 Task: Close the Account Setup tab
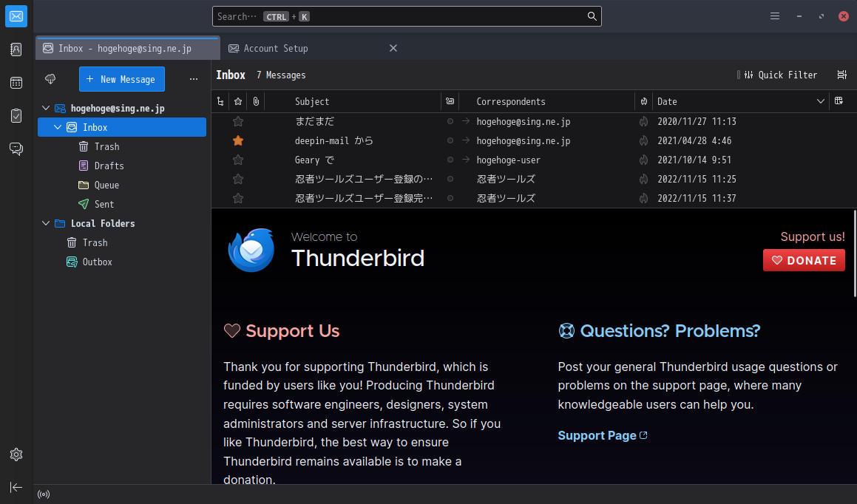[393, 48]
